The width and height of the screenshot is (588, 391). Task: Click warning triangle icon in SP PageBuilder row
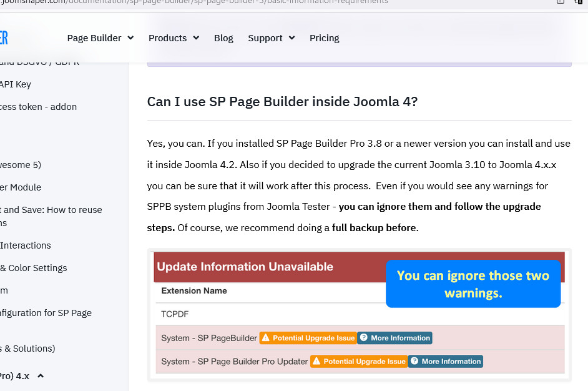coord(265,338)
